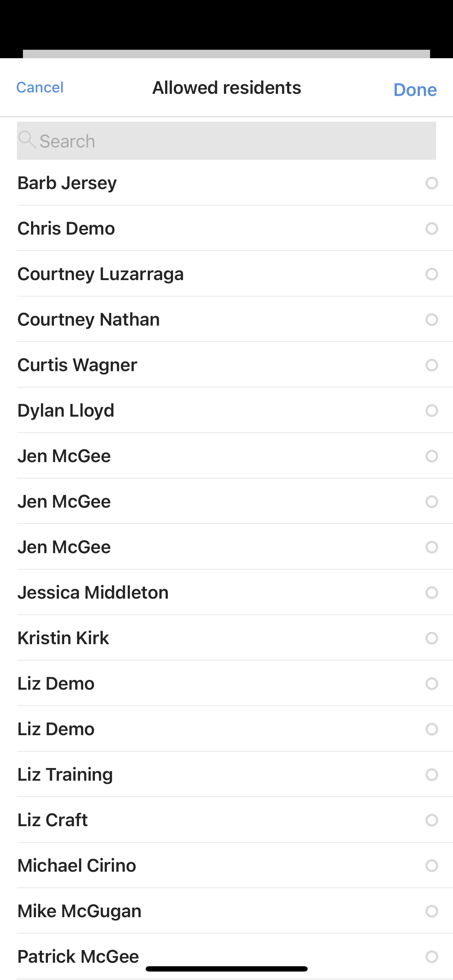
Task: Click the magnifying glass search icon
Action: pyautogui.click(x=27, y=140)
